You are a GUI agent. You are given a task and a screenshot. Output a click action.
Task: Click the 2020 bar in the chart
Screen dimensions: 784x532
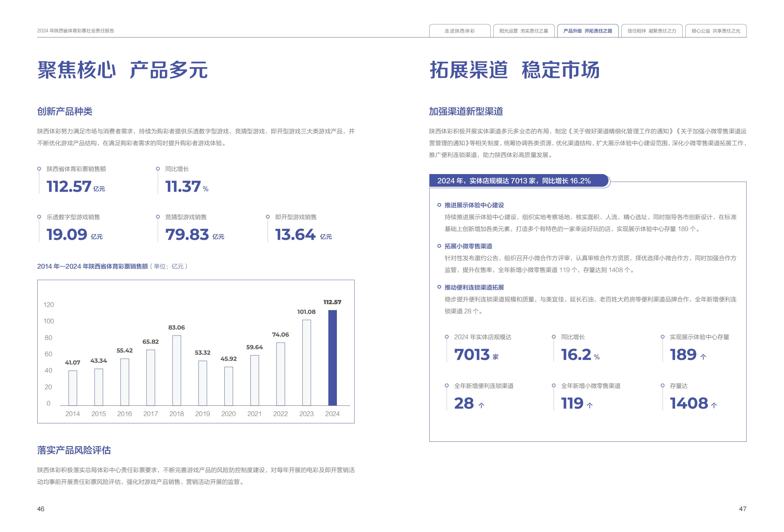pos(228,386)
